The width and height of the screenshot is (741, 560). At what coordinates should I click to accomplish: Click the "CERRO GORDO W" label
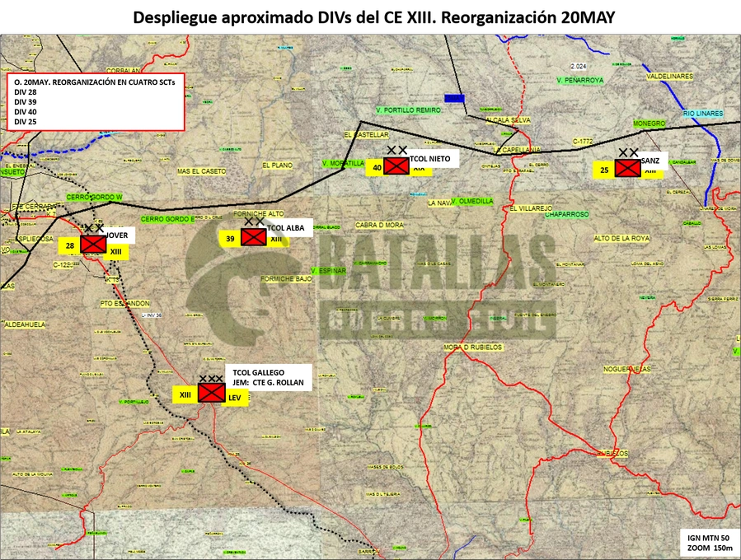click(94, 197)
